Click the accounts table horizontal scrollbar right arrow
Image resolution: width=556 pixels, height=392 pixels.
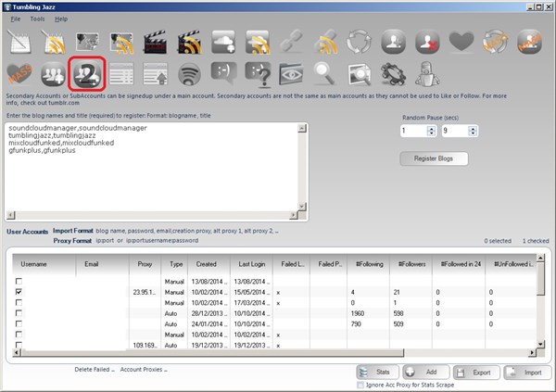(532, 352)
